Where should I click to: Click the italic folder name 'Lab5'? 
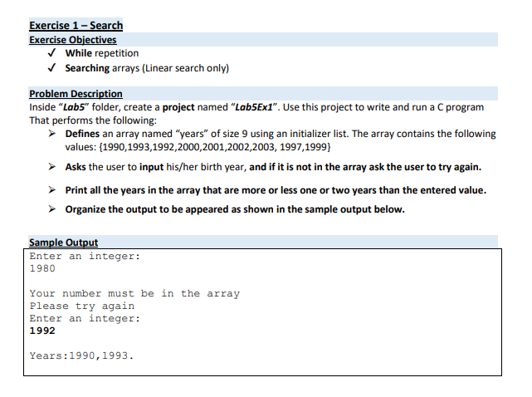74,107
